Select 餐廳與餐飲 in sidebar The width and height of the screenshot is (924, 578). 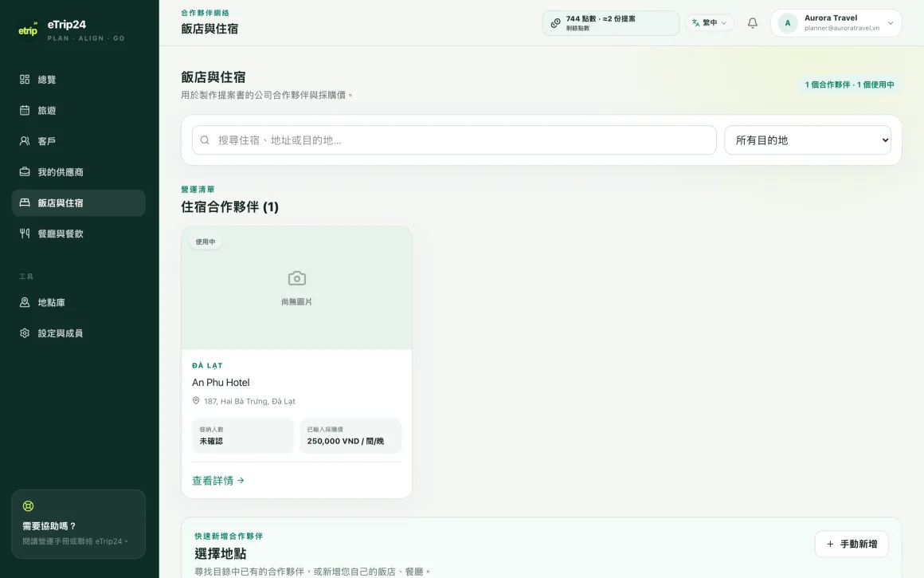click(78, 234)
